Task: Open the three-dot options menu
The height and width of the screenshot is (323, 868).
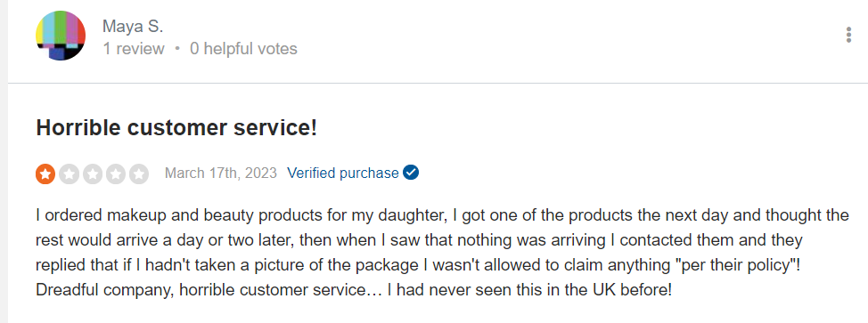Action: click(848, 35)
